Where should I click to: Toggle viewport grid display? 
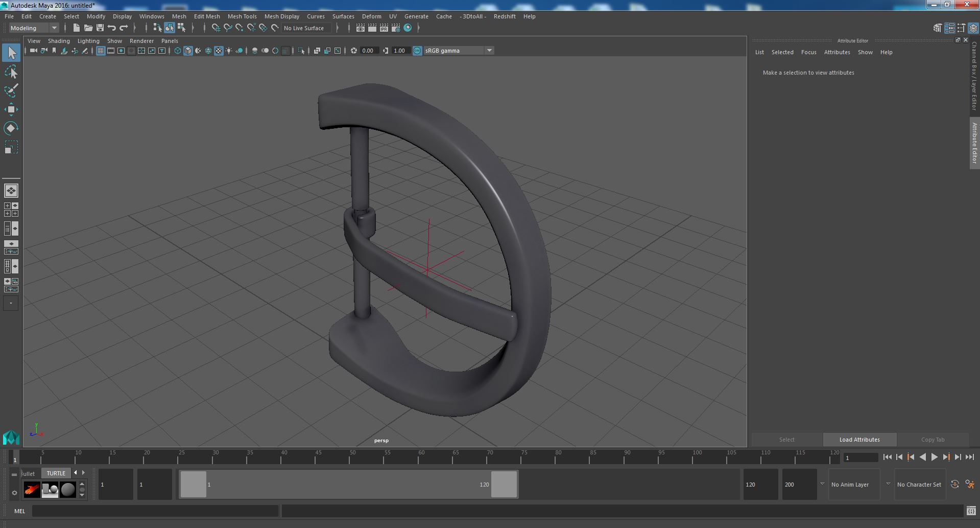coord(101,51)
